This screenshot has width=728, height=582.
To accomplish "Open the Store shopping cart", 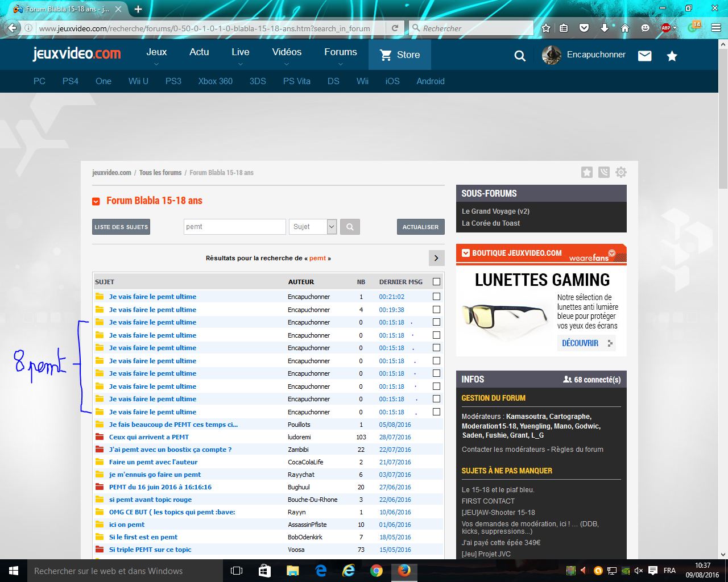I will coord(399,55).
